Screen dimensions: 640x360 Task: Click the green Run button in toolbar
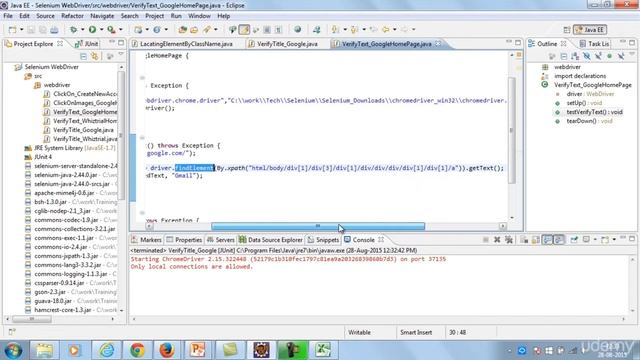(92, 29)
